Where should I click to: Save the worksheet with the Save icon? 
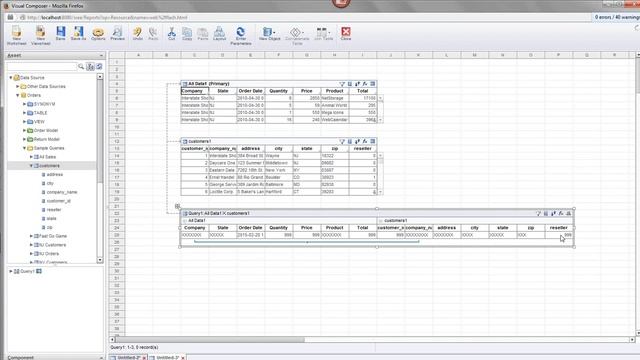(60, 33)
